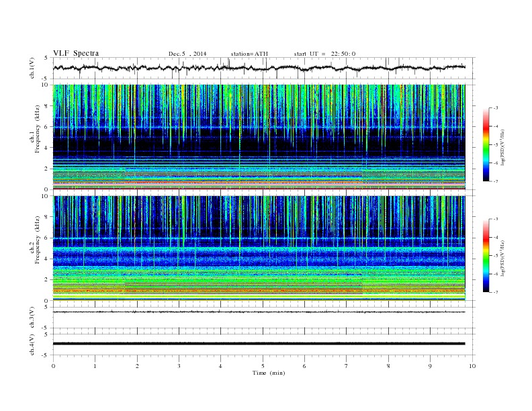Click the 'VLF Spectra' plot title
The width and height of the screenshot is (532, 411).
tap(76, 53)
